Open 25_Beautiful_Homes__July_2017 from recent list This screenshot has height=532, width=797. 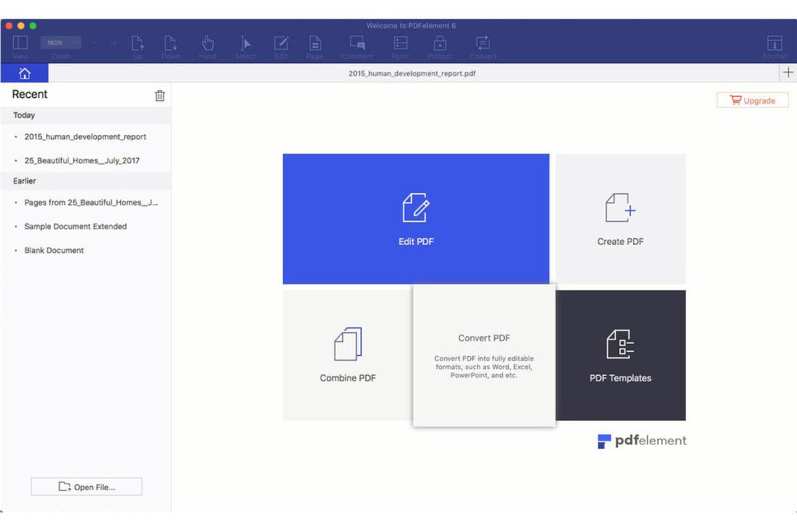point(82,161)
